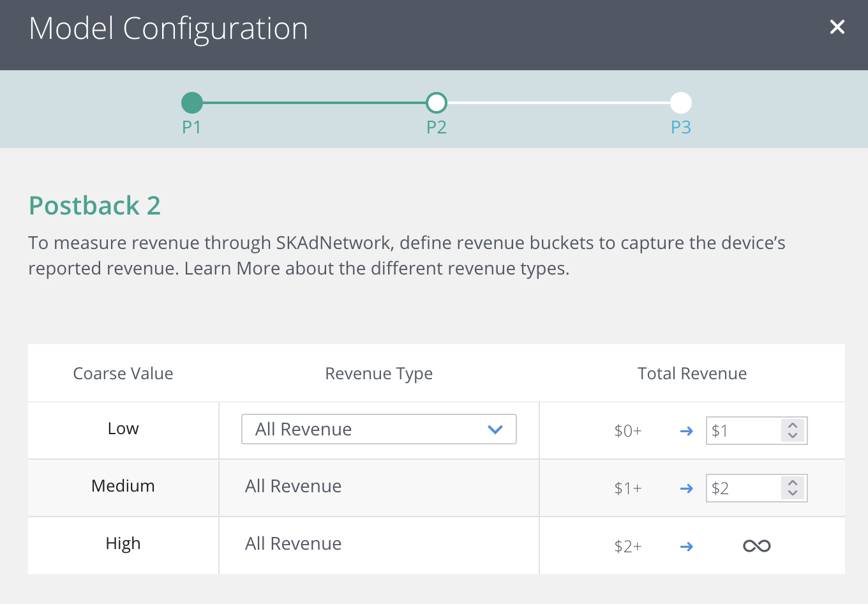Select the P2 step circle
Viewport: 868px width, 604px height.
437,103
